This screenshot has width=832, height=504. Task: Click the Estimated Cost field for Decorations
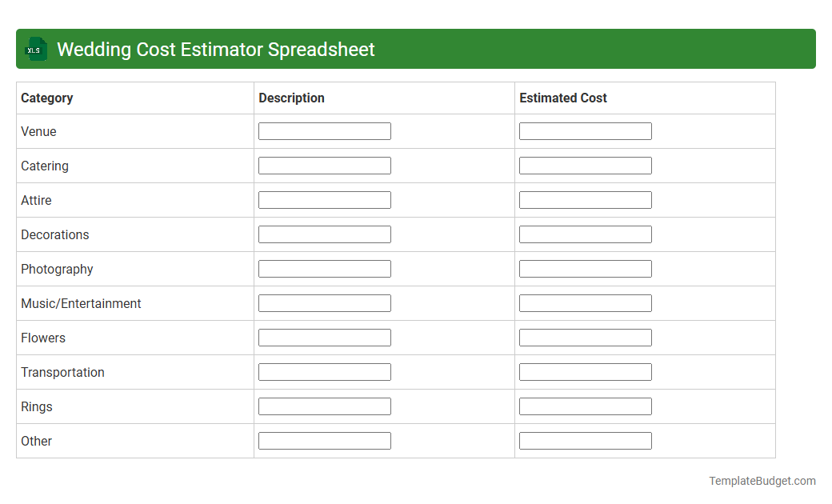click(x=585, y=234)
